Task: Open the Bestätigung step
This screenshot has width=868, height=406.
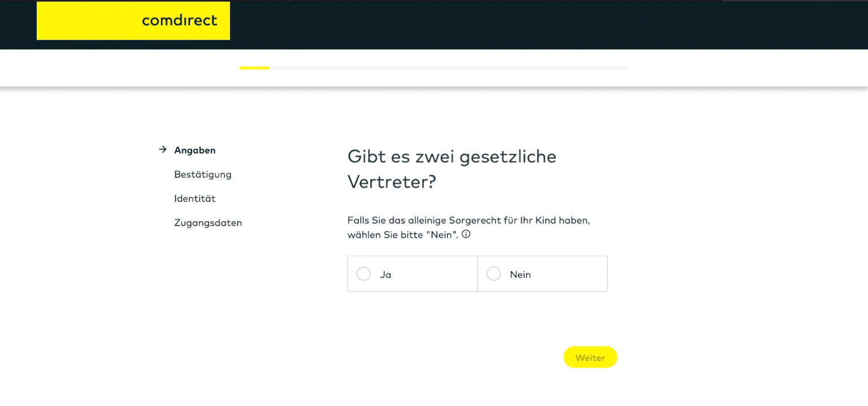Action: click(203, 175)
